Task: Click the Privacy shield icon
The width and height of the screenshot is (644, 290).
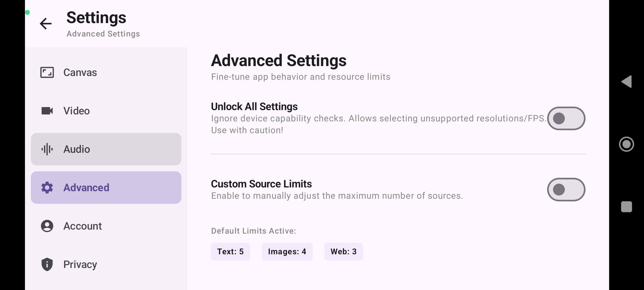Action: coord(47,264)
